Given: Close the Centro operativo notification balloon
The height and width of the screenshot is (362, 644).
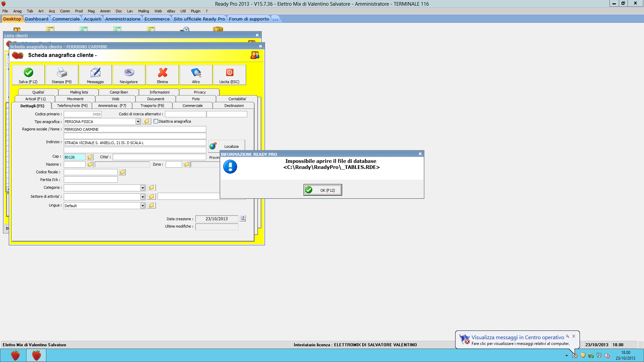Looking at the screenshot, I should [574, 336].
